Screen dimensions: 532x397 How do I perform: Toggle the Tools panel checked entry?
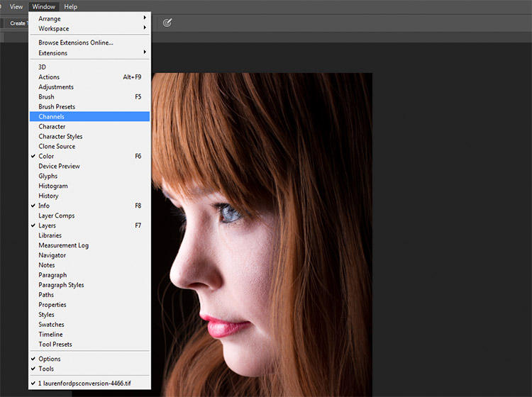(89, 369)
